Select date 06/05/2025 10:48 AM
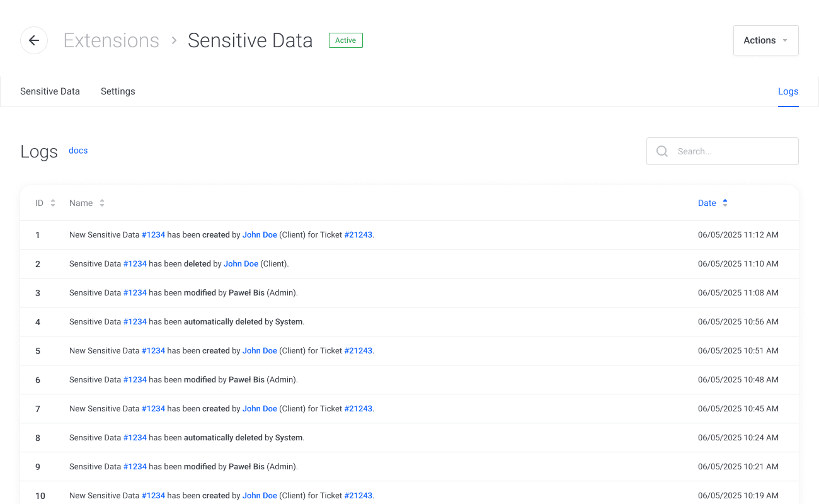 pyautogui.click(x=738, y=380)
